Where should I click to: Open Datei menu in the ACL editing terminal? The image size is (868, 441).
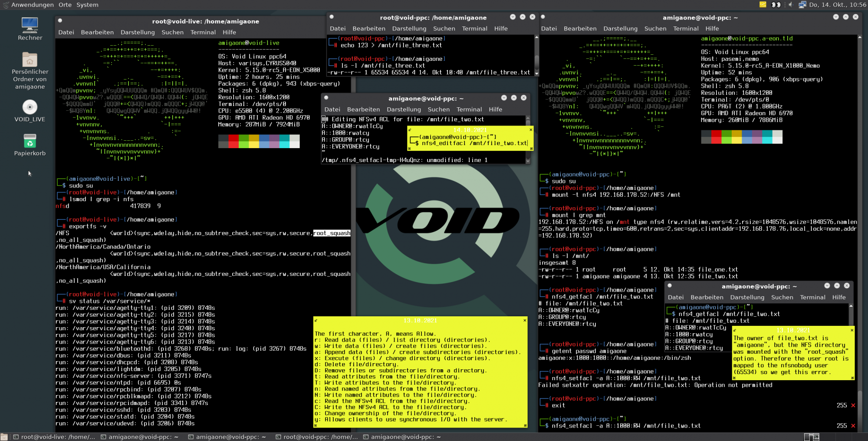(x=332, y=109)
